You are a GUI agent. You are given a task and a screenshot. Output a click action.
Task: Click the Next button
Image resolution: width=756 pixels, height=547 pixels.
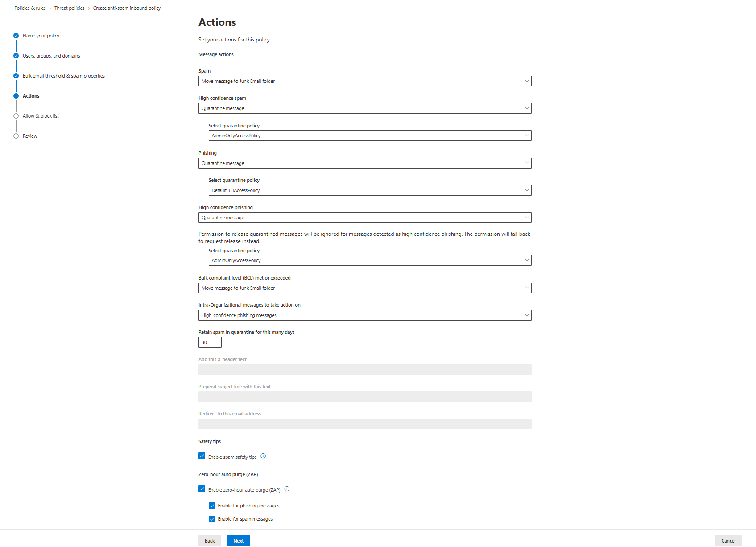point(238,541)
